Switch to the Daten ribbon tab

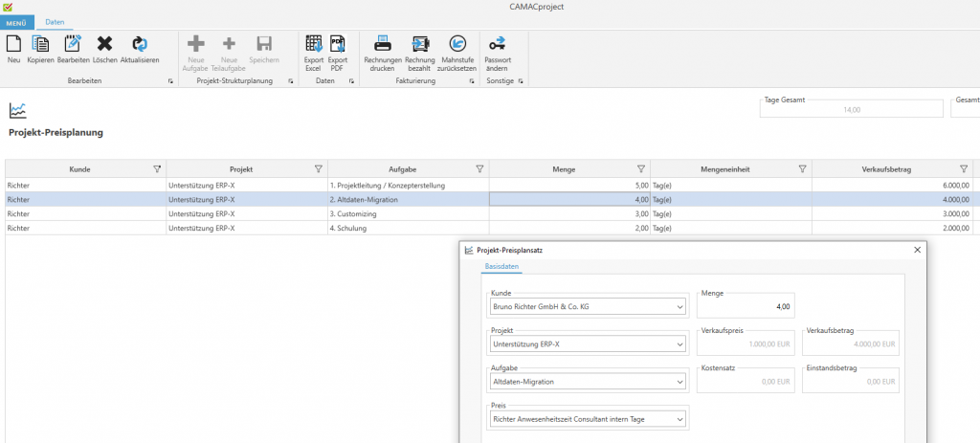pos(55,22)
